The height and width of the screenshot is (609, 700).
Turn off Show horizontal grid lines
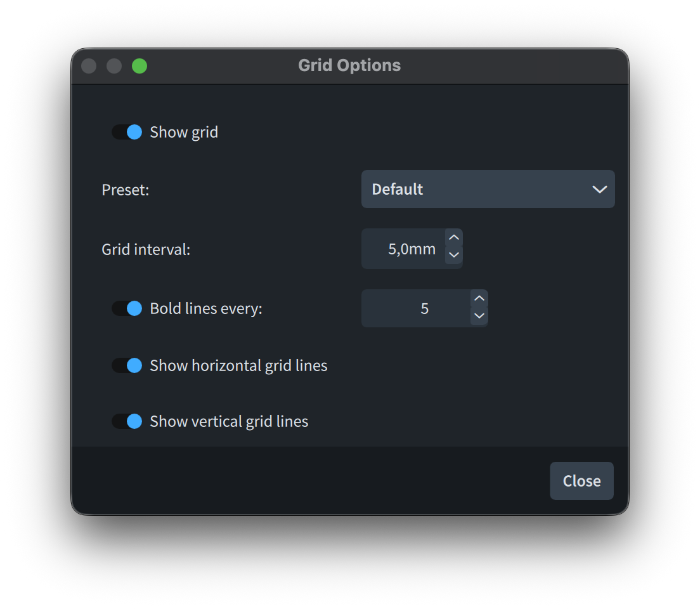point(127,365)
